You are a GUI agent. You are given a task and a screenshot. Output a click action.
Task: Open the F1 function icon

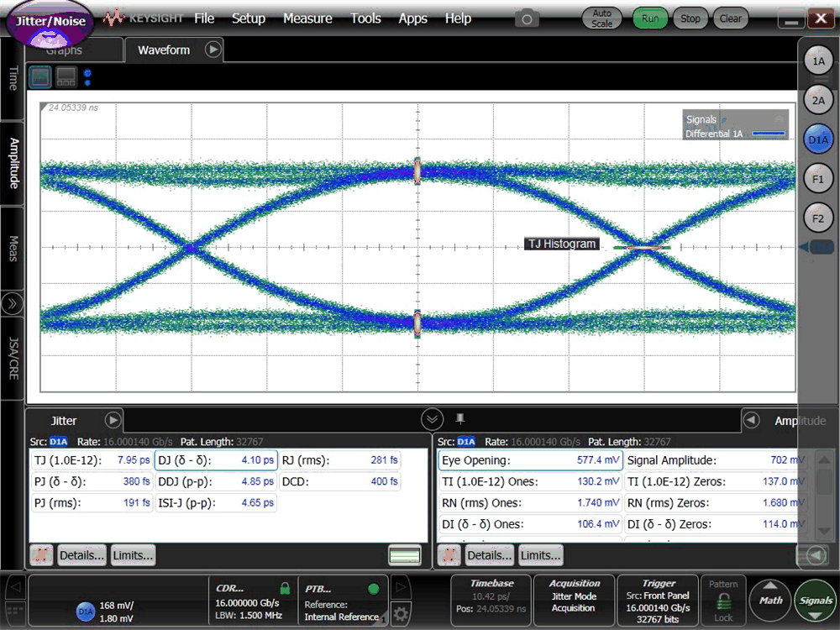coord(817,178)
